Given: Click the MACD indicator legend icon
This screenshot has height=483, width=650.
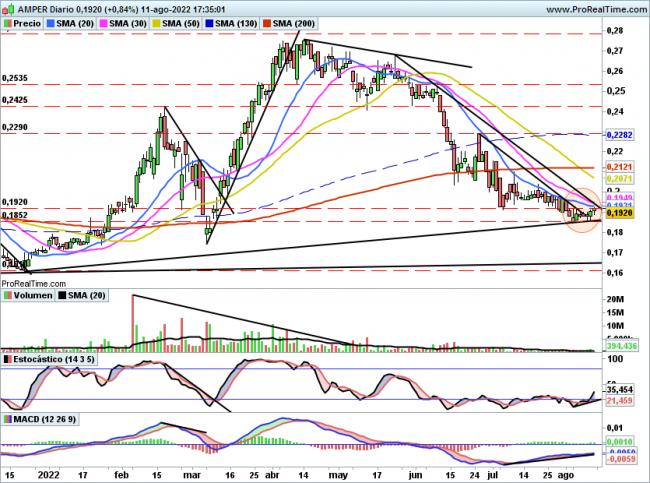Looking at the screenshot, I should (x=9, y=418).
